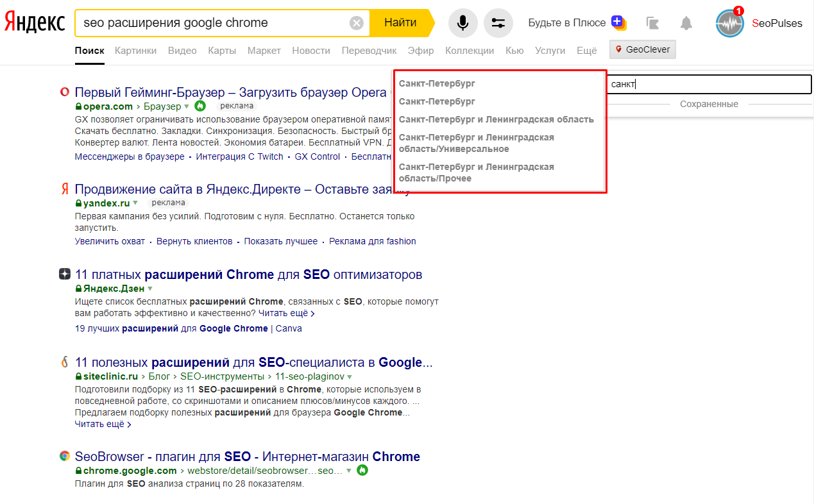
Task: Click the green icon beside chrome.google.com result
Action: 362,470
